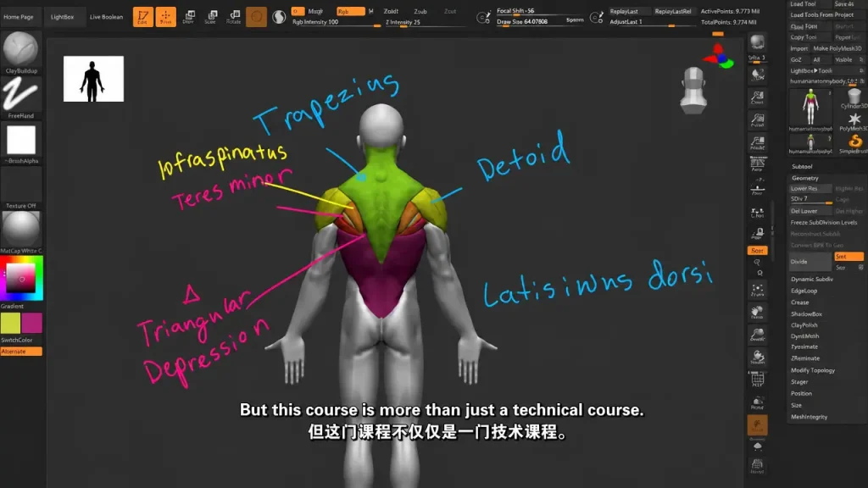Expand the Crease section
Viewport: 868px width, 488px height.
(x=800, y=302)
